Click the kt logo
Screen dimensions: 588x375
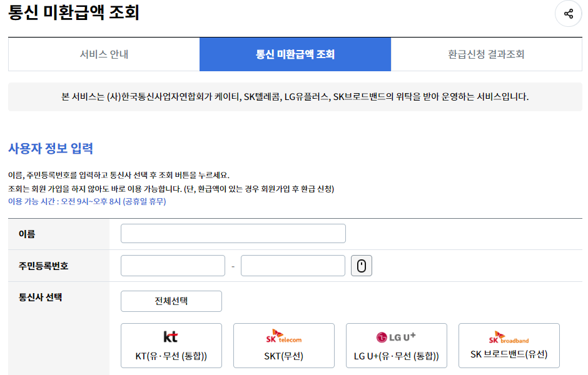(x=171, y=337)
